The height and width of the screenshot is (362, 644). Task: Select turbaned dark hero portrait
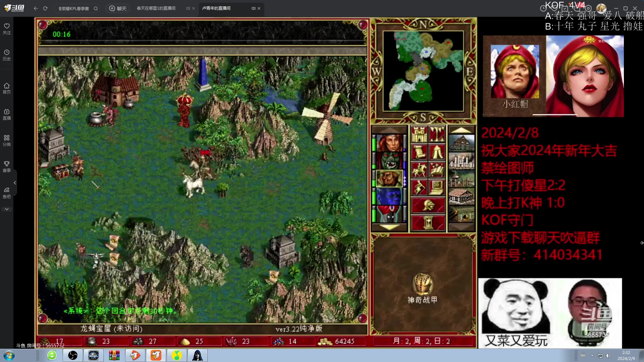click(x=389, y=214)
